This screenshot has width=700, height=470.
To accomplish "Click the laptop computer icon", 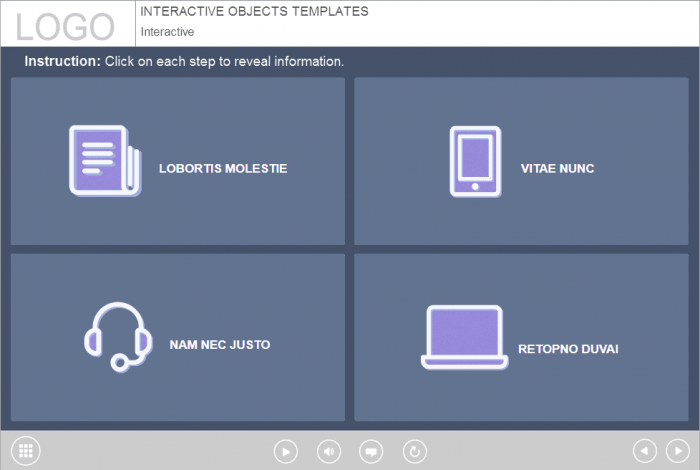I will (x=464, y=337).
